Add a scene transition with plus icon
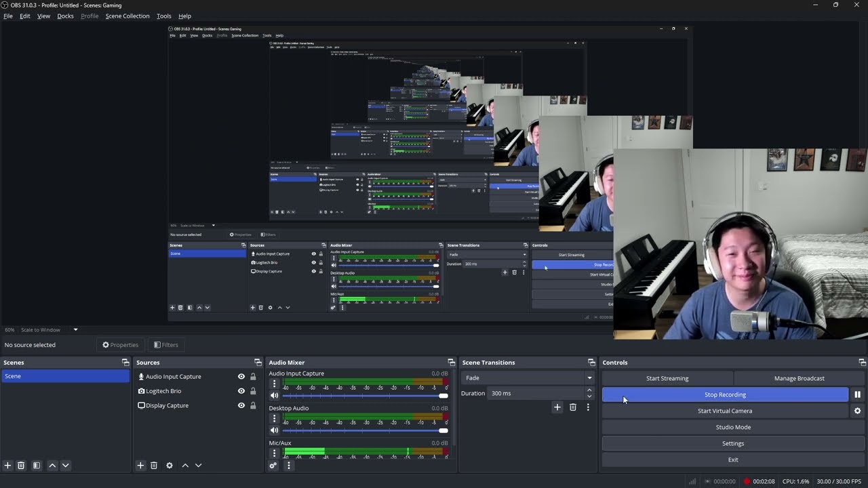 (557, 407)
